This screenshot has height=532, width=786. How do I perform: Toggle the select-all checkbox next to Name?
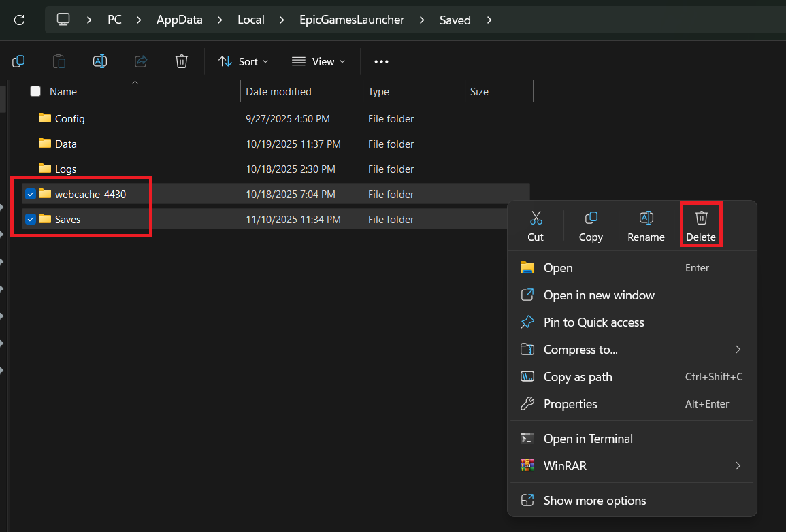point(35,91)
